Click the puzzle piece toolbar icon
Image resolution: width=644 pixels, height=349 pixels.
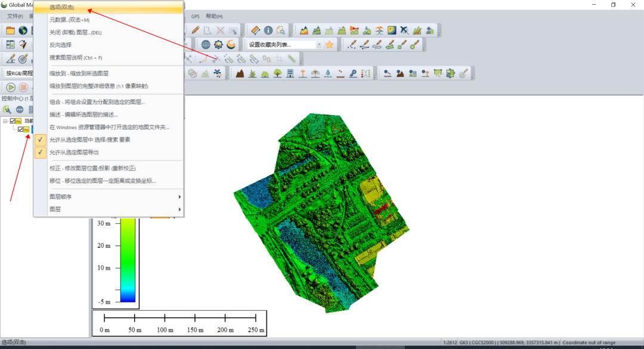click(451, 73)
